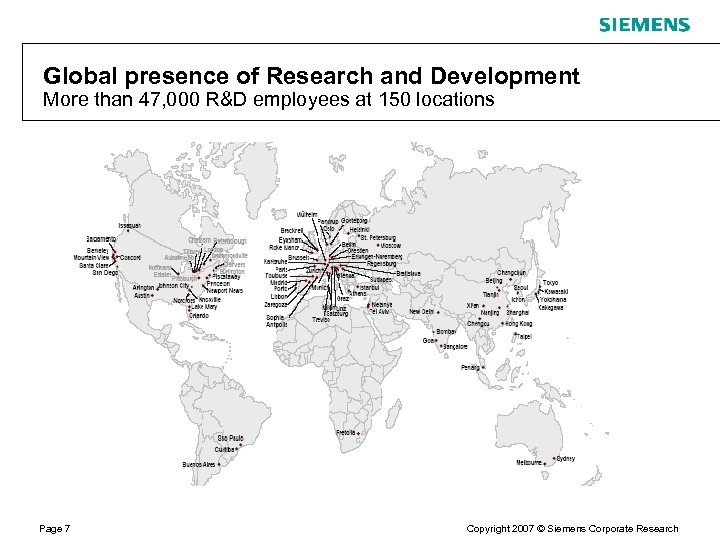Click the 'Regensburg' map label

[x=382, y=264]
